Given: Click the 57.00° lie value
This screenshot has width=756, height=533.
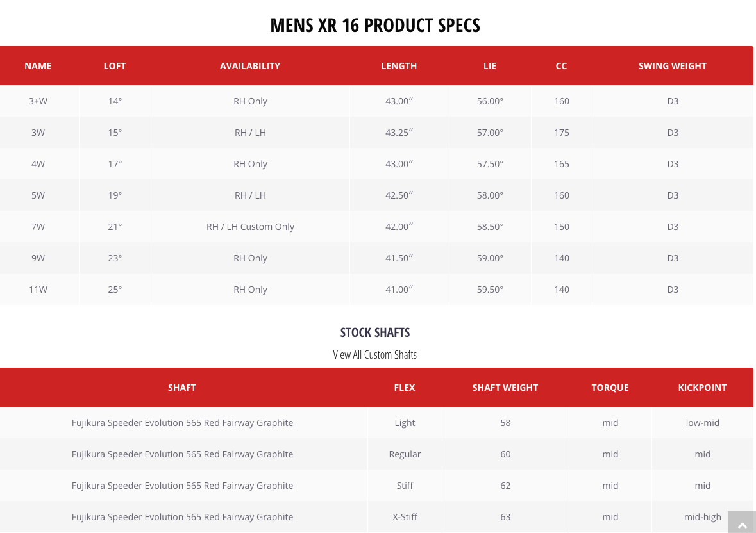Looking at the screenshot, I should (490, 133).
